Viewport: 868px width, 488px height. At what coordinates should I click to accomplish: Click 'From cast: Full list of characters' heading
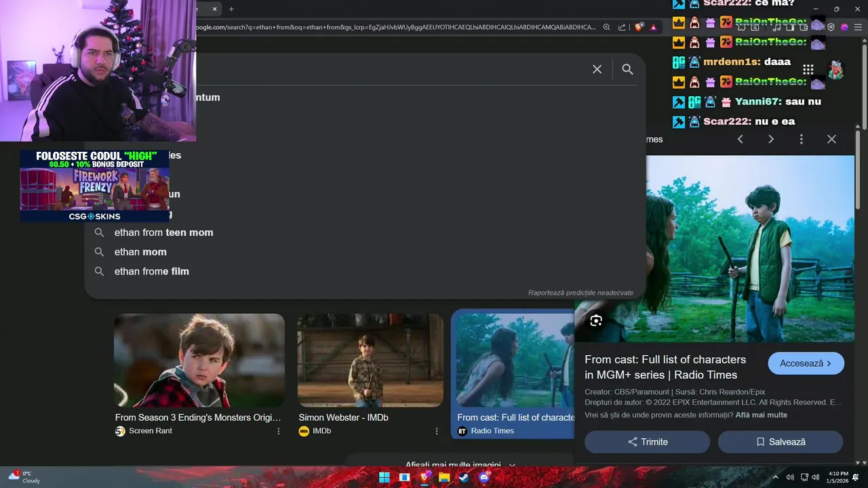(x=665, y=367)
